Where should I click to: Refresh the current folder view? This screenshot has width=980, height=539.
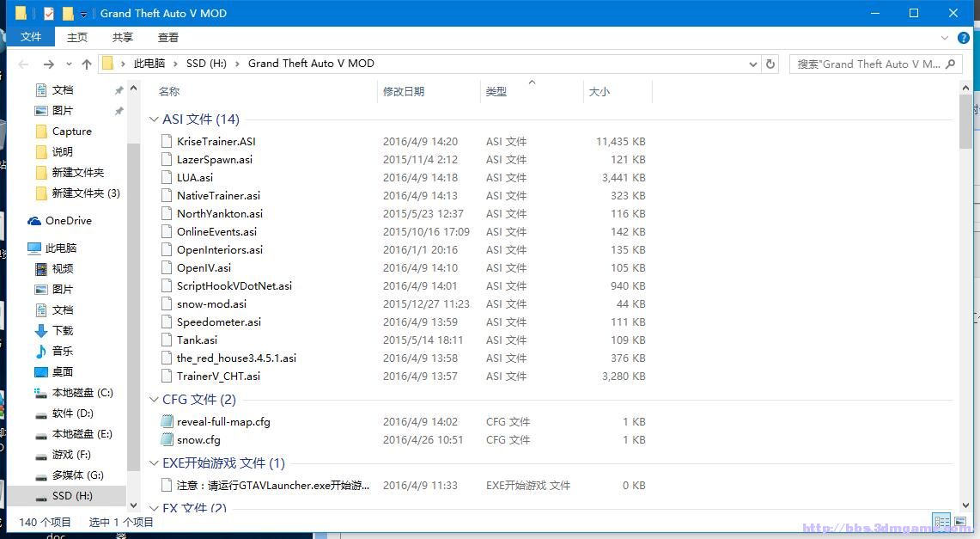[770, 64]
